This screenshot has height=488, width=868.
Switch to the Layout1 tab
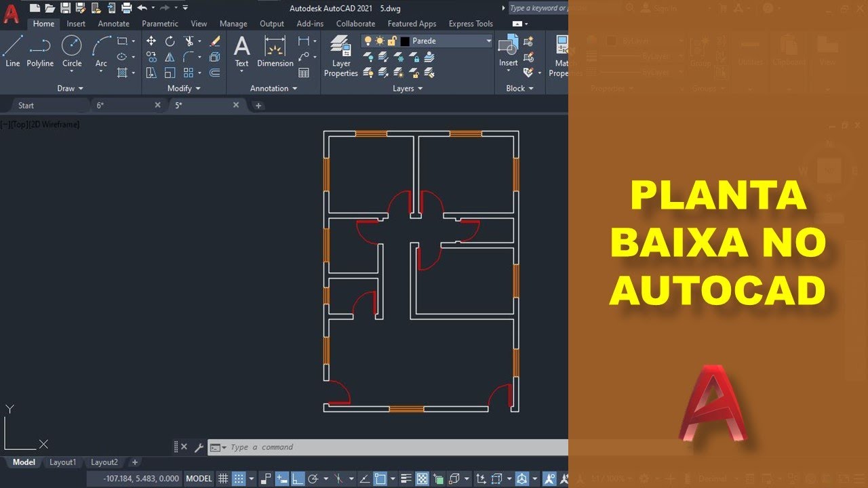tap(62, 462)
